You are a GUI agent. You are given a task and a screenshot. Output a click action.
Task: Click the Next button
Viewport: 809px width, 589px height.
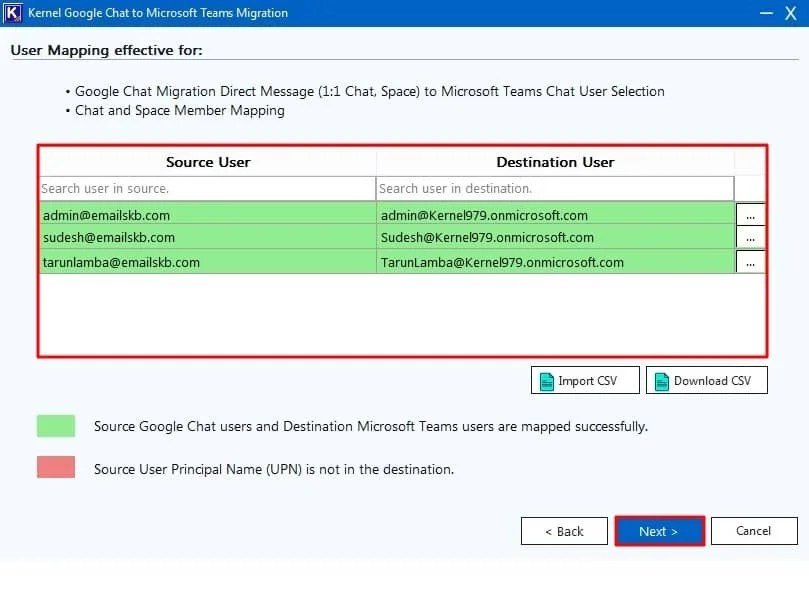(x=659, y=531)
